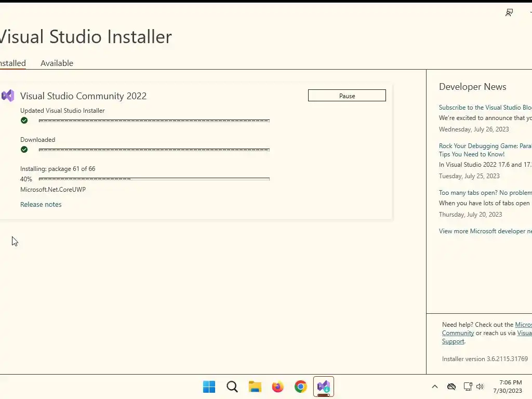Open taskbar Search
The height and width of the screenshot is (399, 532).
pos(232,387)
